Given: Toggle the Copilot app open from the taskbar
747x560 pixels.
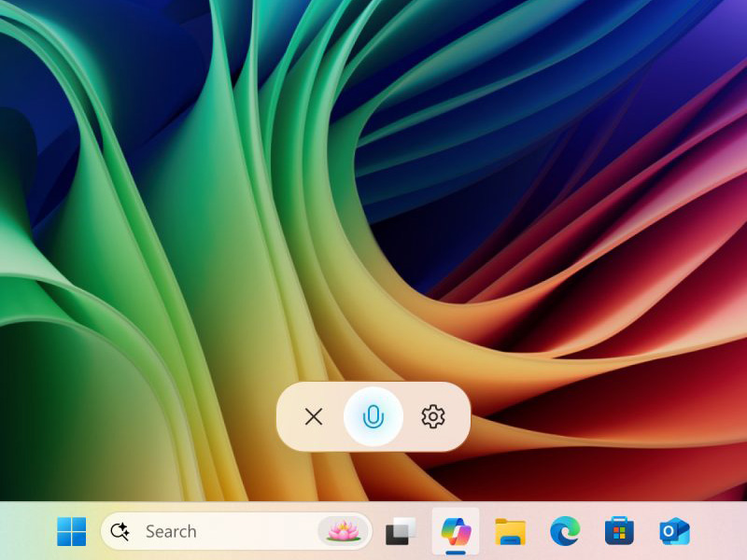Looking at the screenshot, I should click(457, 531).
